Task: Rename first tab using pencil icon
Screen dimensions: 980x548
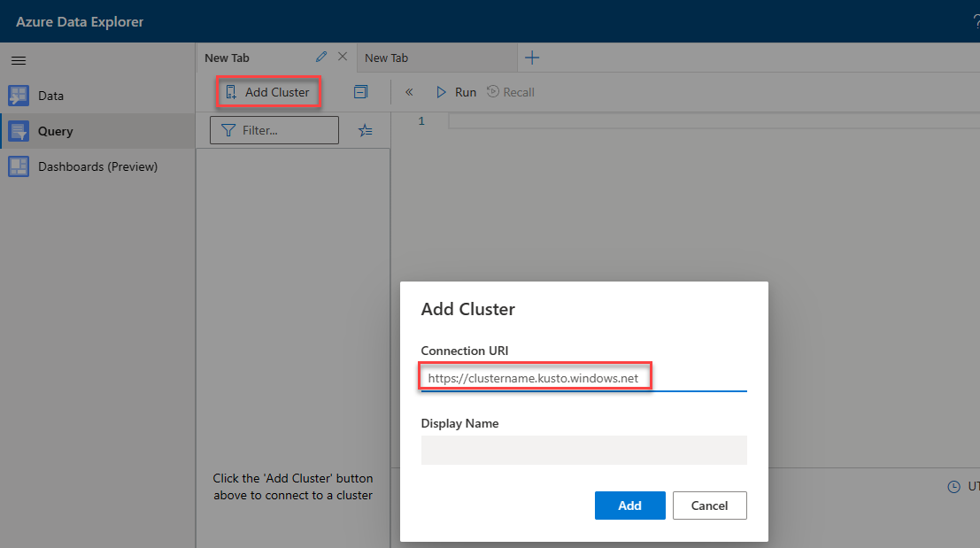Action: [321, 57]
